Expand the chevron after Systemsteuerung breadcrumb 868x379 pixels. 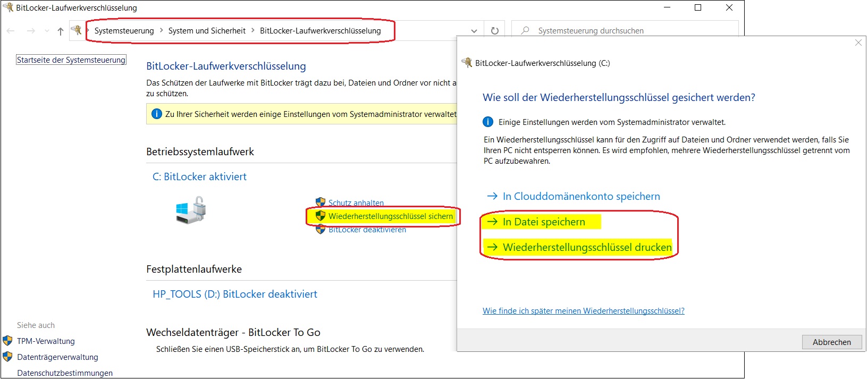pyautogui.click(x=161, y=31)
